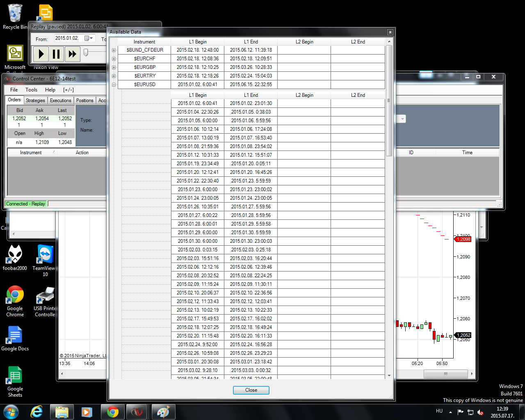Expand the $EURGBP instrument row
Screen dimensions: 525x420
114,67
